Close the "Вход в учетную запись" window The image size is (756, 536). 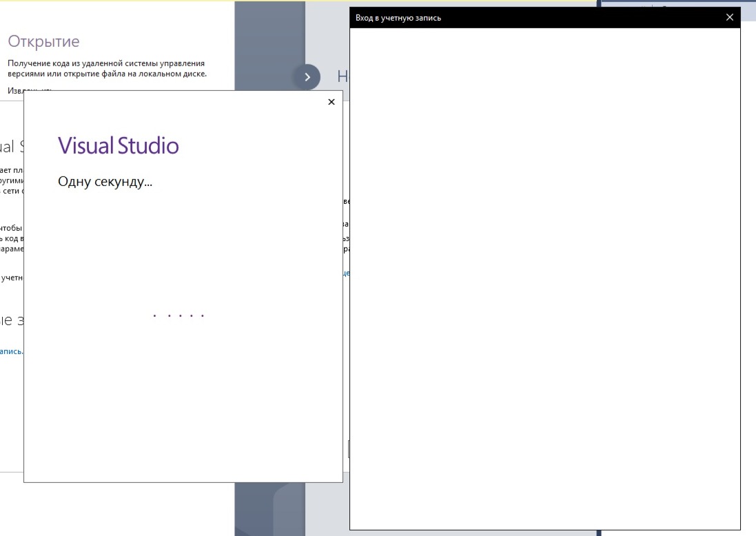[x=730, y=17]
